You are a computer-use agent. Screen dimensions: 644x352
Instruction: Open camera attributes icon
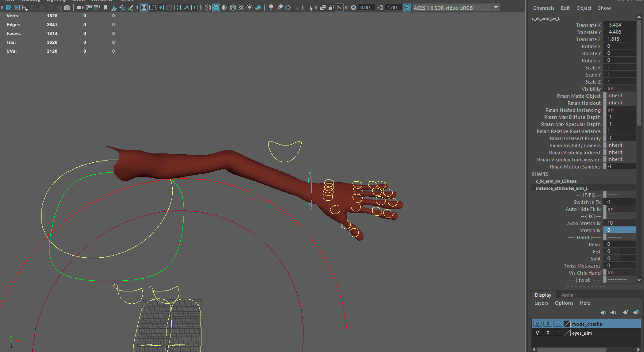coord(97,8)
